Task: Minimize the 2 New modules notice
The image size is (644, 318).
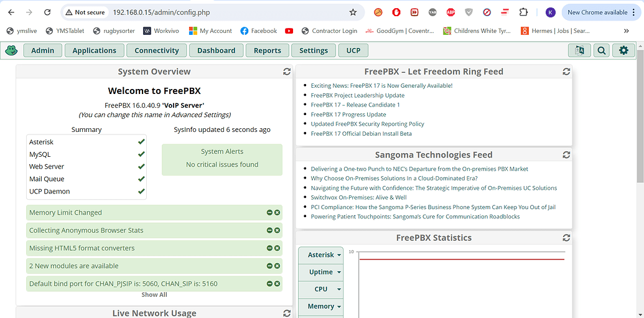Action: [270, 266]
